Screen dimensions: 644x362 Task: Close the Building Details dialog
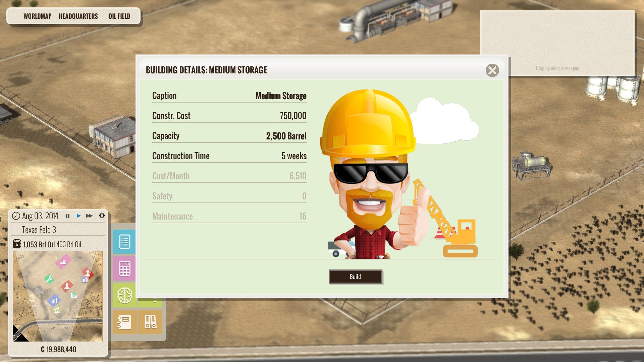(x=492, y=70)
